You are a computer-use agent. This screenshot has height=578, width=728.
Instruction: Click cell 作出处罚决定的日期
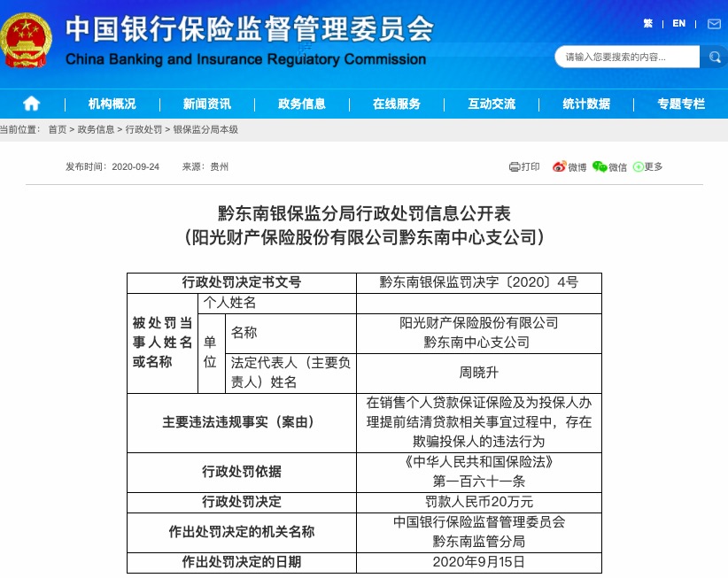tap(242, 562)
